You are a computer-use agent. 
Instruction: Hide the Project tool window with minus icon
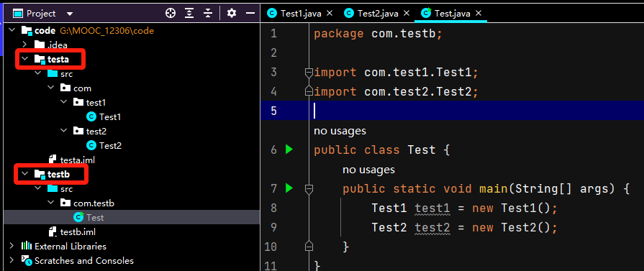click(250, 14)
